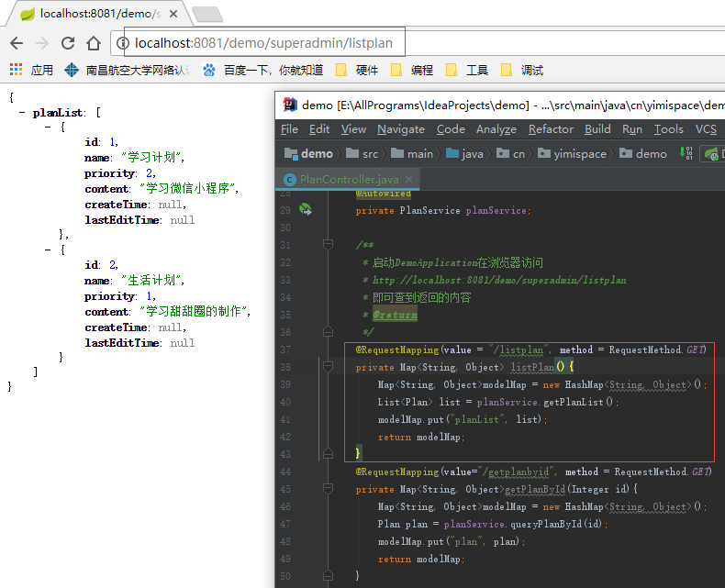This screenshot has height=588, width=725.
Task: Click the @return Javadoc tag
Action: [x=395, y=315]
